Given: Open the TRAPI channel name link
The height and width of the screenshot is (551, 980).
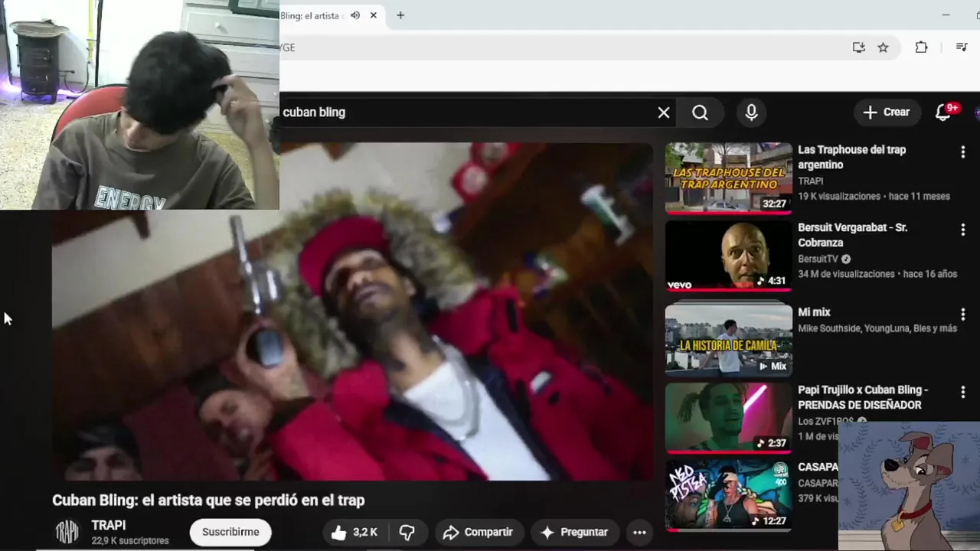Looking at the screenshot, I should click(109, 525).
